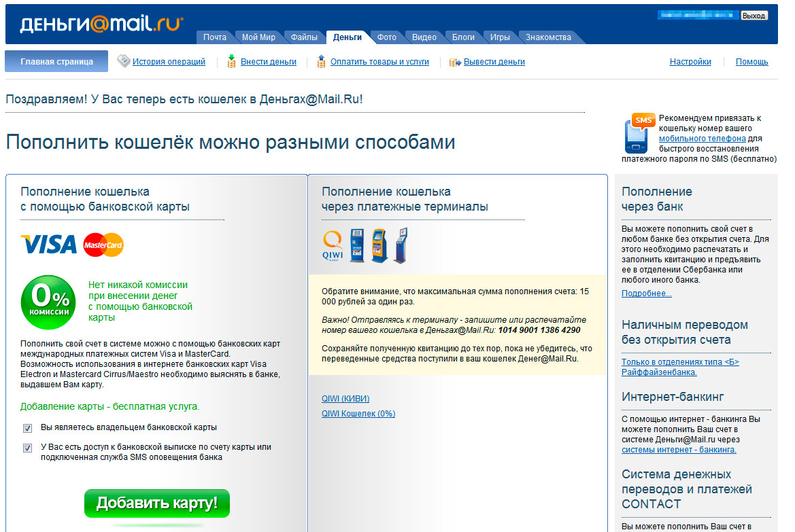The height and width of the screenshot is (532, 795).
Task: Follow the системы интернет - банкинга link
Action: [x=679, y=449]
